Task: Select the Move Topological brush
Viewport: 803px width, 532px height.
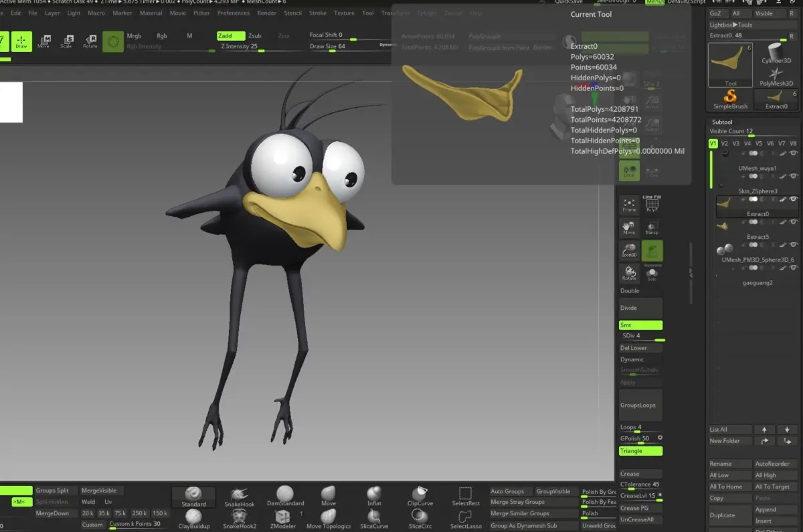Action: point(329,520)
